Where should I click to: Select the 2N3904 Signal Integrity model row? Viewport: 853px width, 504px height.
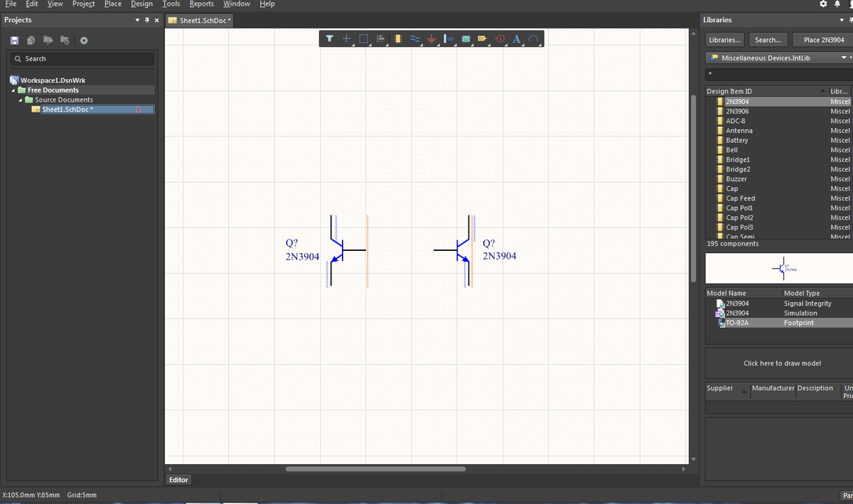[x=779, y=304]
